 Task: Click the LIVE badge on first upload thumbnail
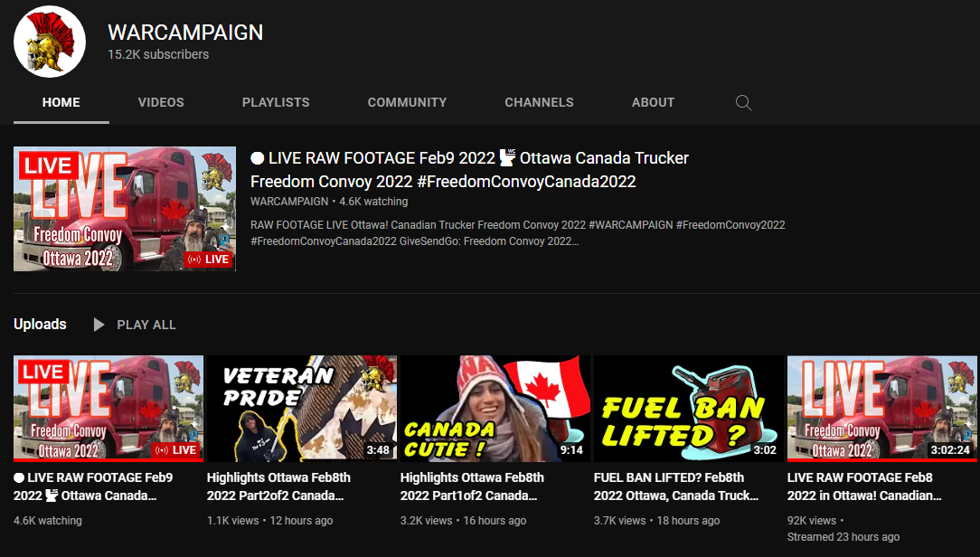pos(175,450)
